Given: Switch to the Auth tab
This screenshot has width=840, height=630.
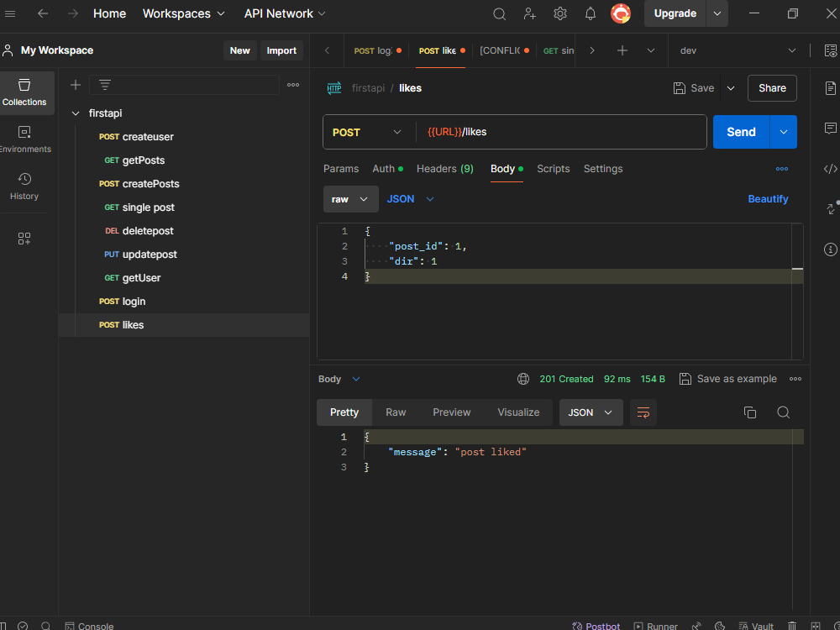Looking at the screenshot, I should tap(387, 169).
